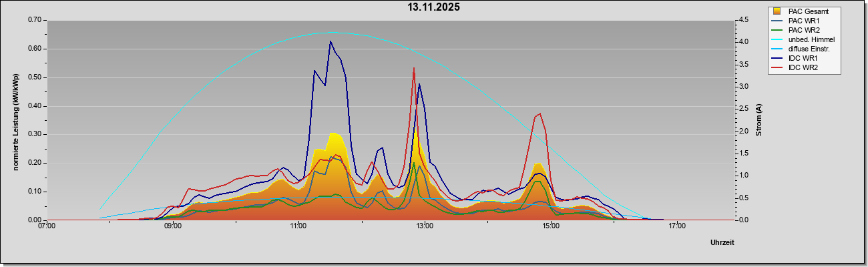The image size is (868, 267).
Task: Click the PAC Gesamt legend color swatch
Action: [776, 11]
